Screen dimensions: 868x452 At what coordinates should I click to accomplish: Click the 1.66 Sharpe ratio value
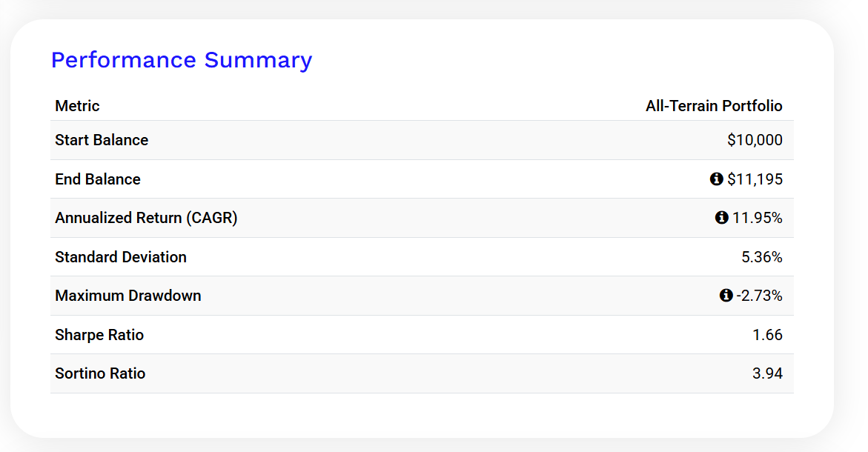point(767,335)
